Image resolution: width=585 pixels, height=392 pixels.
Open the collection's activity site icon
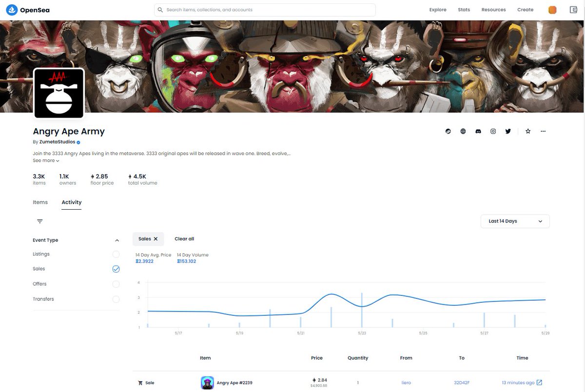[448, 131]
